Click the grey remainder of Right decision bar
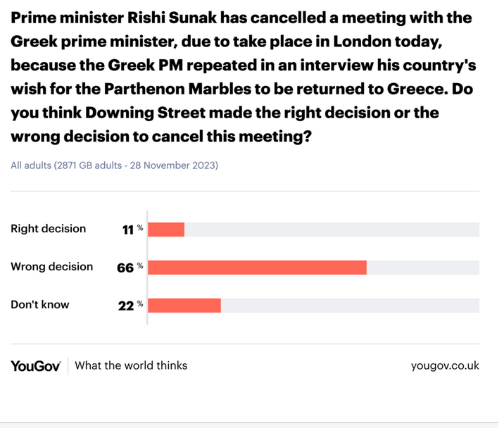This screenshot has height=428, width=504. pos(332,229)
